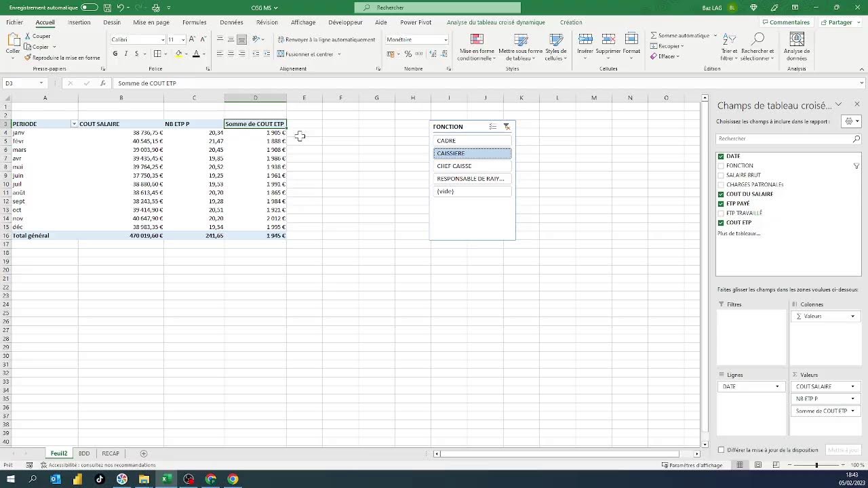Increase font size with the large A icon
Image resolution: width=868 pixels, height=488 pixels.
click(193, 39)
